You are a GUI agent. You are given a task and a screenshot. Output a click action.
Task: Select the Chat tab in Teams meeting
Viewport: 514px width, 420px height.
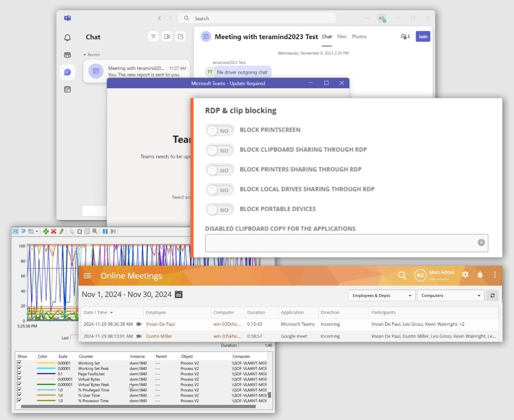point(327,36)
